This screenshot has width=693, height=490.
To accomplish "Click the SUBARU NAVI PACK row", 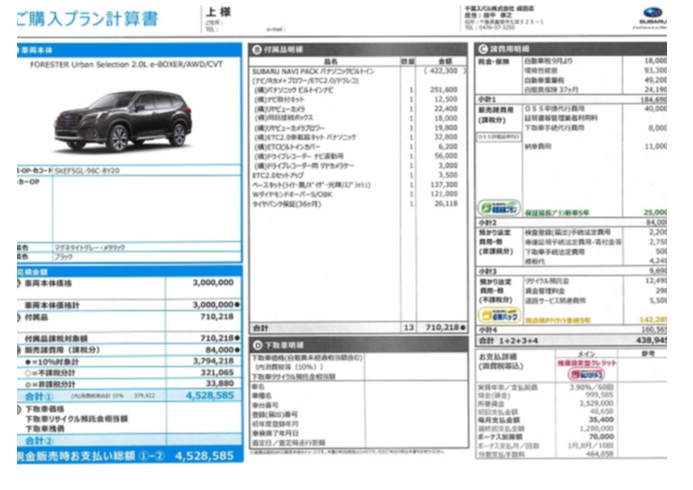I will coord(358,71).
